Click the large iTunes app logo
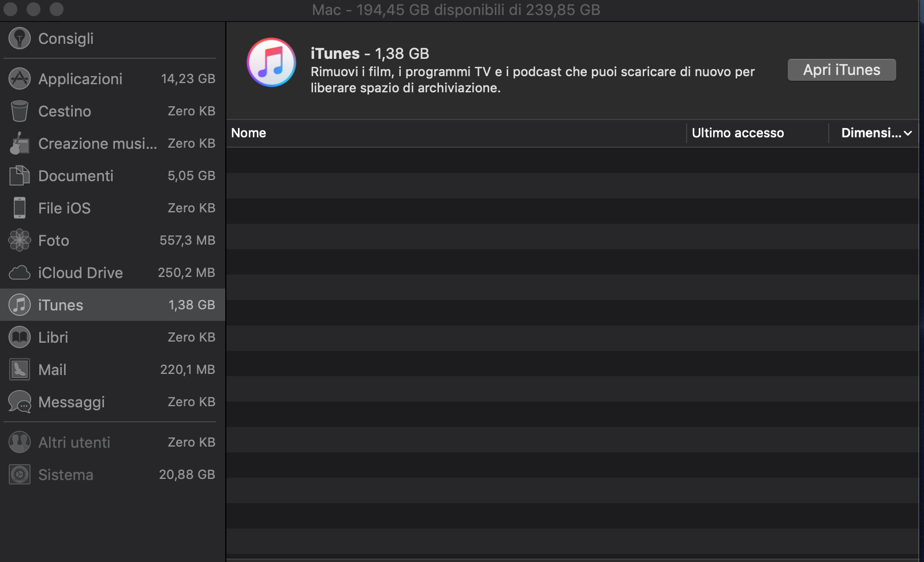924x562 pixels. point(271,62)
